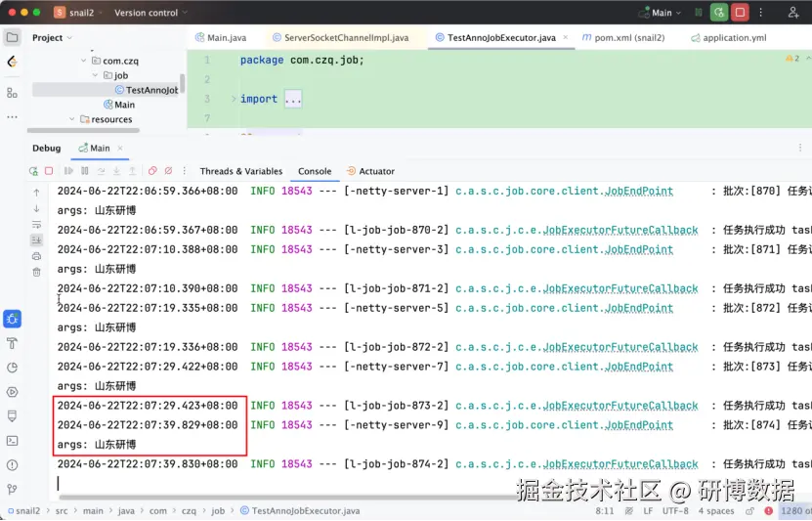Select the Console tab in debugger

[315, 171]
